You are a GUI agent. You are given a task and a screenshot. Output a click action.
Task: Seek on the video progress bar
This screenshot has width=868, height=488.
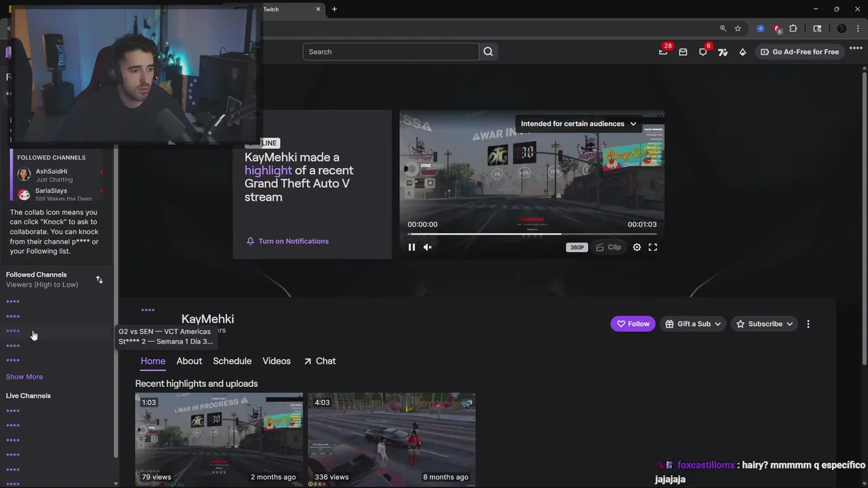pos(532,234)
